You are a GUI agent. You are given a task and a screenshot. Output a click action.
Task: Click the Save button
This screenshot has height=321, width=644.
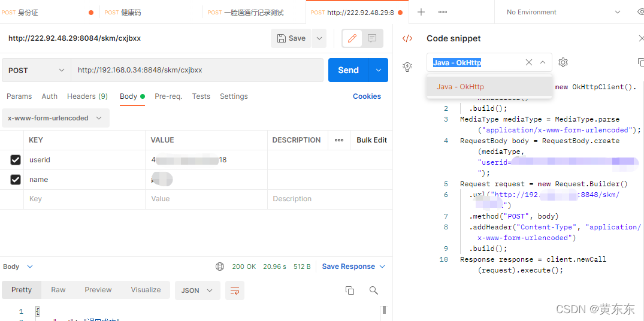[x=291, y=38]
